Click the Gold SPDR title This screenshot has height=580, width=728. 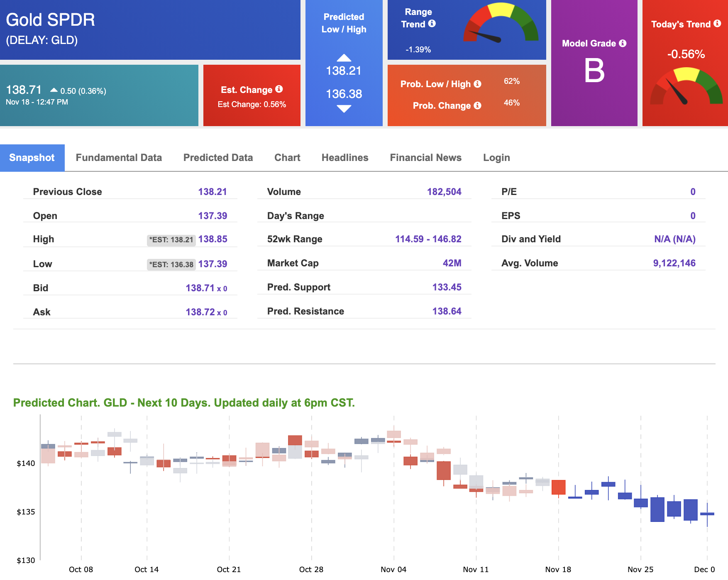[50, 19]
